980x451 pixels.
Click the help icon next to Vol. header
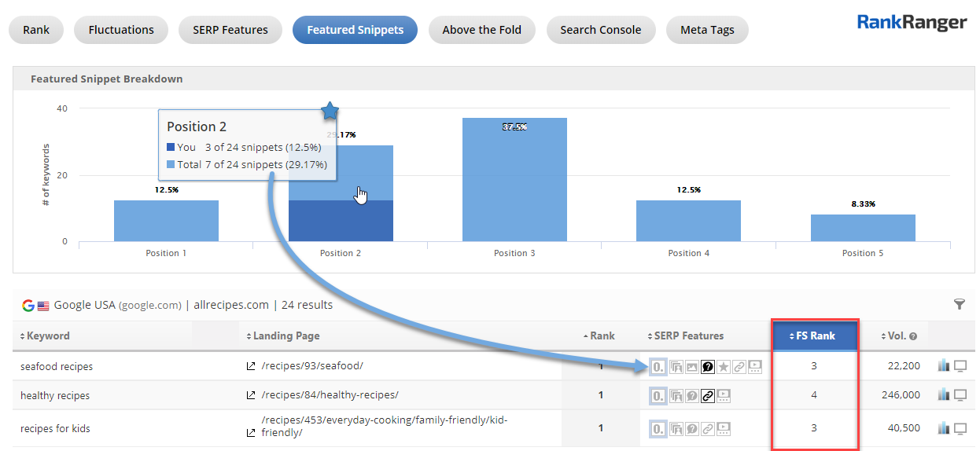click(913, 336)
